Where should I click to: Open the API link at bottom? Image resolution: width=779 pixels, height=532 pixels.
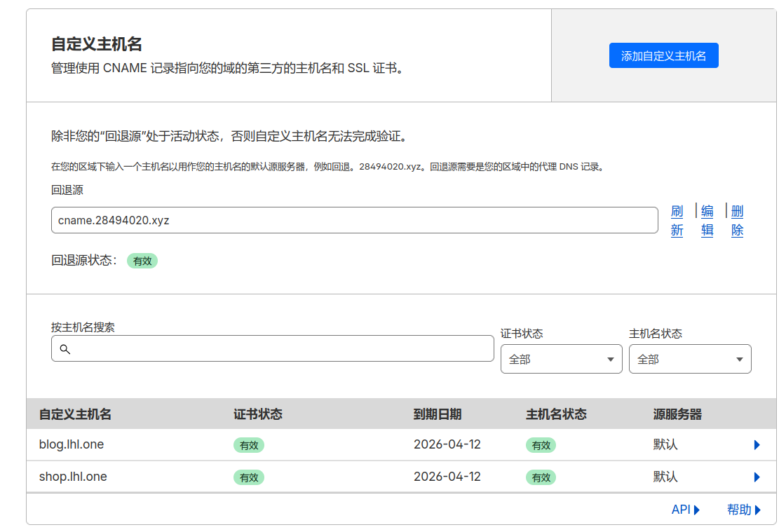coord(685,510)
